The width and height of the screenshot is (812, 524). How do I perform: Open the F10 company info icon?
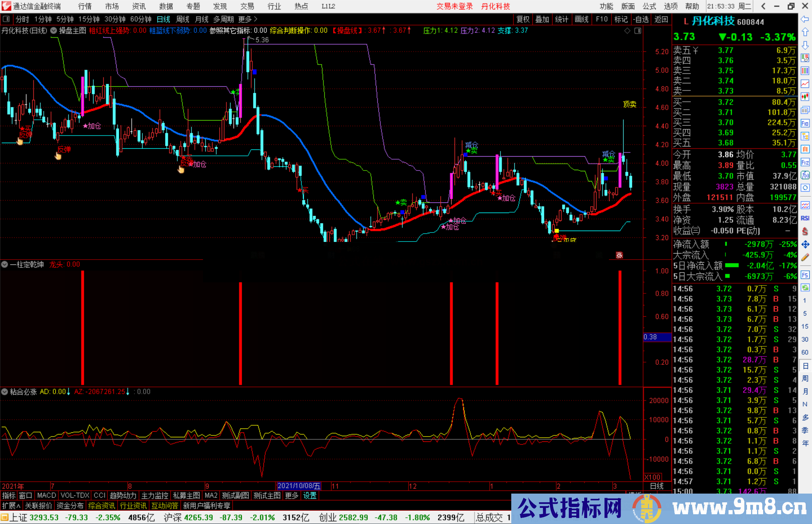805,123
